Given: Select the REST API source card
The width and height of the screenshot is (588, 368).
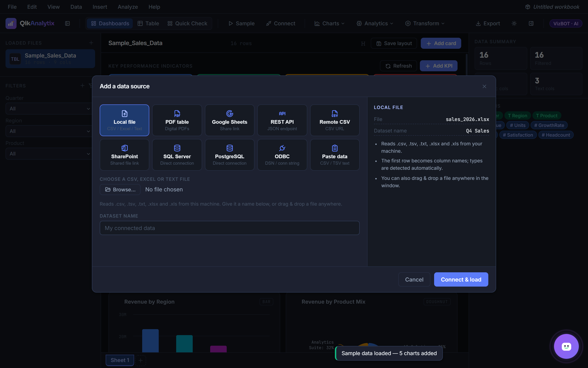Looking at the screenshot, I should tap(282, 120).
